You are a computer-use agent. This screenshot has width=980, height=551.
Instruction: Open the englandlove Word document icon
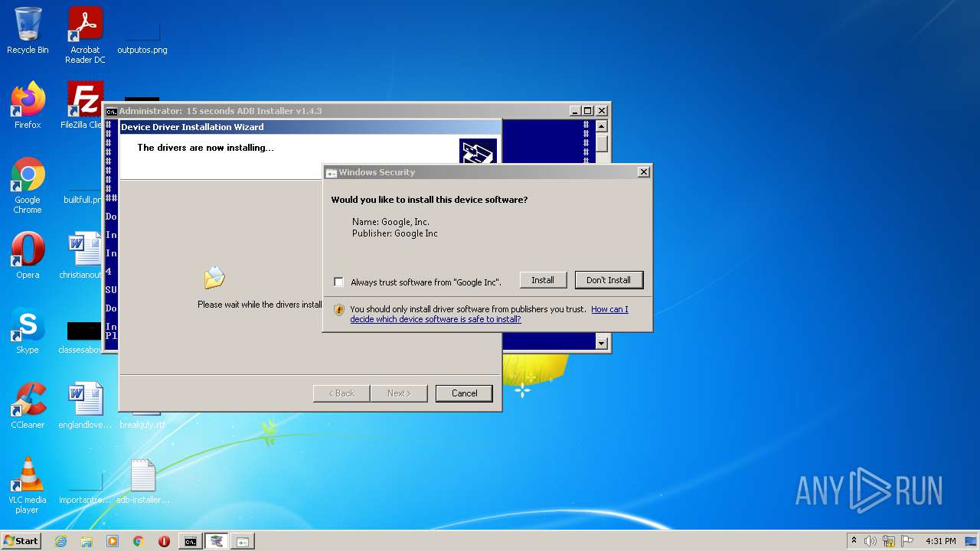pyautogui.click(x=85, y=406)
